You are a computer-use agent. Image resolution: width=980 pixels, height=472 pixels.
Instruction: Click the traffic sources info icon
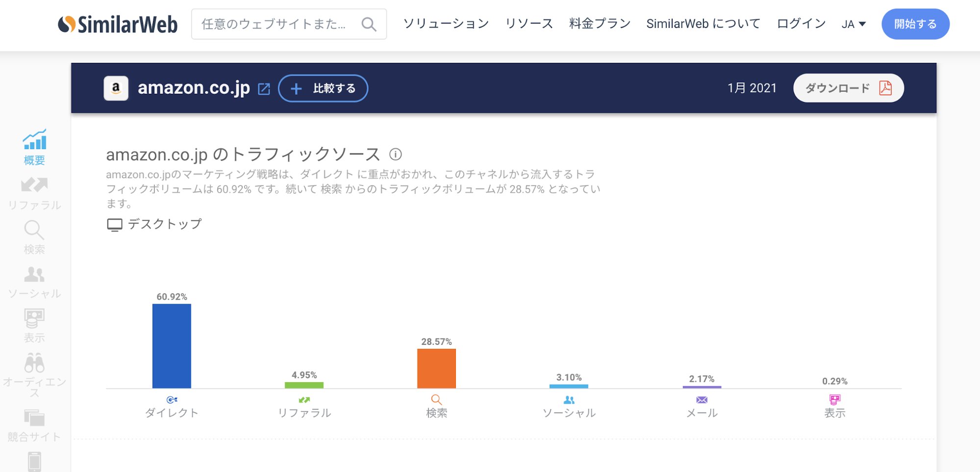[x=396, y=155]
